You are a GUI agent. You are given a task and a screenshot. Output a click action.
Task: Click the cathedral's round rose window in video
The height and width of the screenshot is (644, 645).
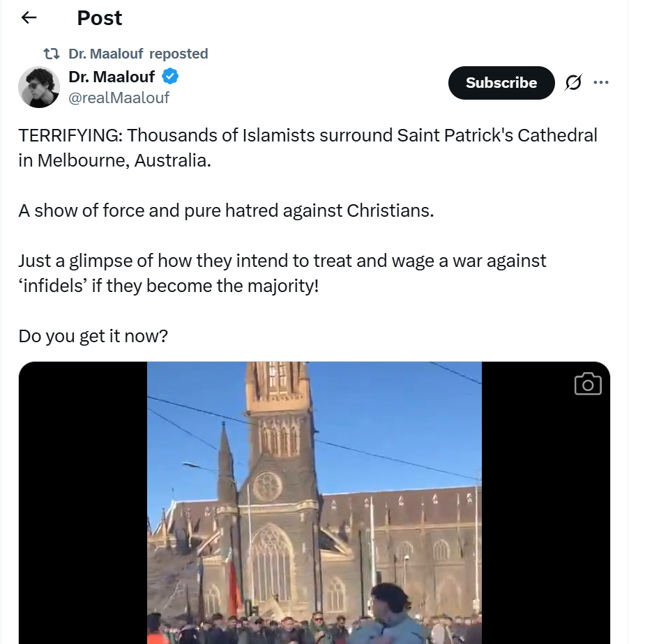267,486
